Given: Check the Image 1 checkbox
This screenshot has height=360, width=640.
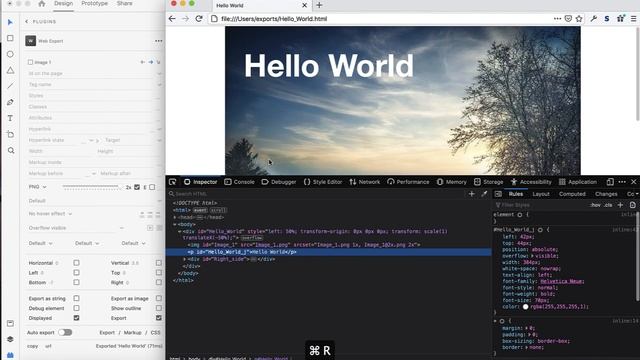Looking at the screenshot, I should [30, 62].
